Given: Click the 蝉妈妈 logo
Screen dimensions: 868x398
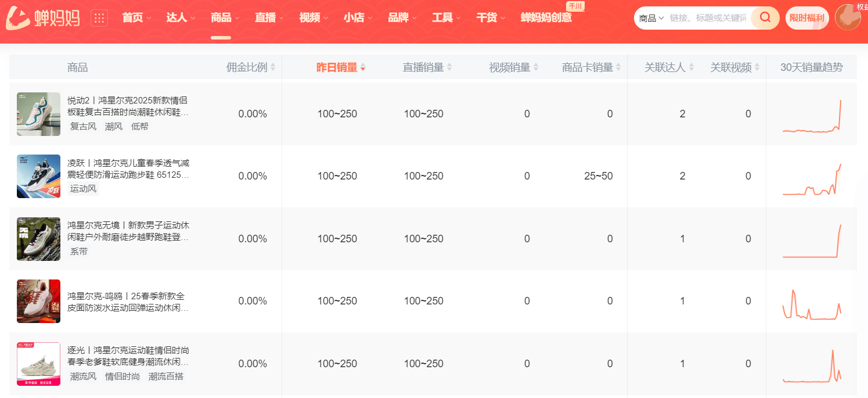Looking at the screenshot, I should (x=43, y=18).
